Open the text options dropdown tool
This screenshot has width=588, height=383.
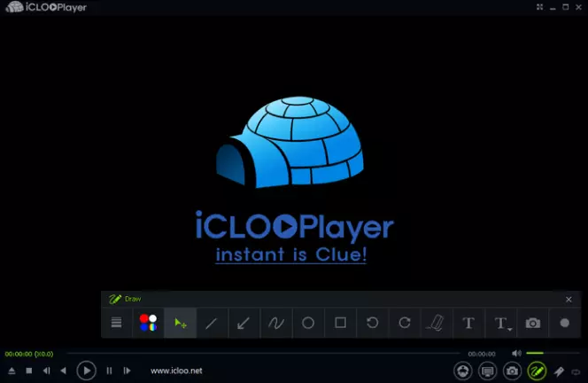[502, 324]
